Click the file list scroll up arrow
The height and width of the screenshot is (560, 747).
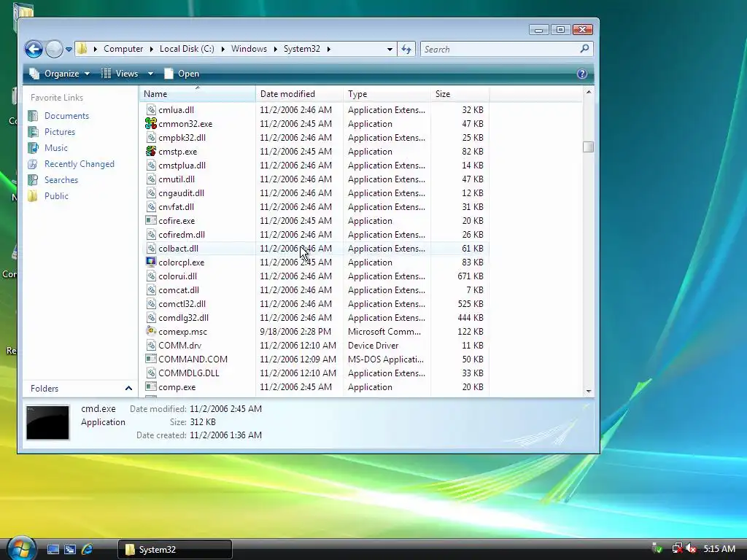pos(589,92)
